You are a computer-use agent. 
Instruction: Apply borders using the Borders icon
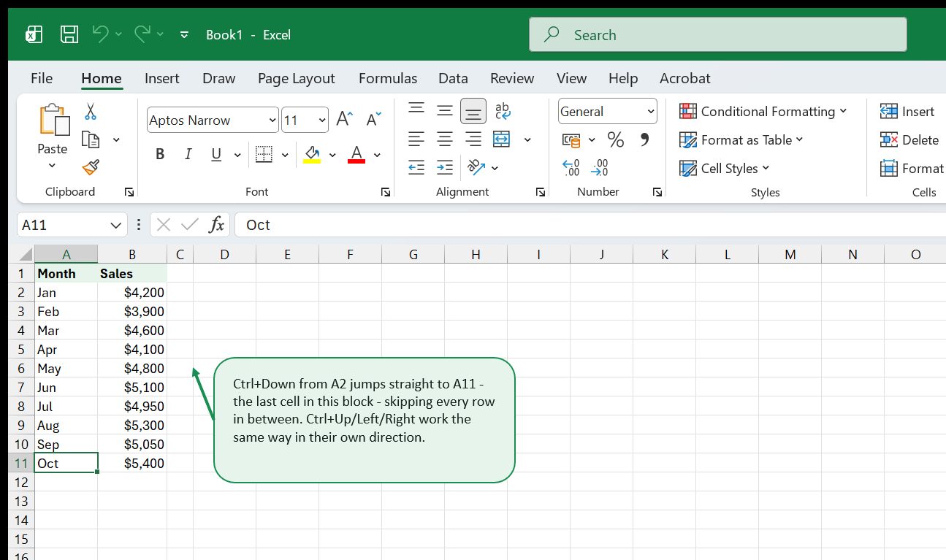point(264,154)
